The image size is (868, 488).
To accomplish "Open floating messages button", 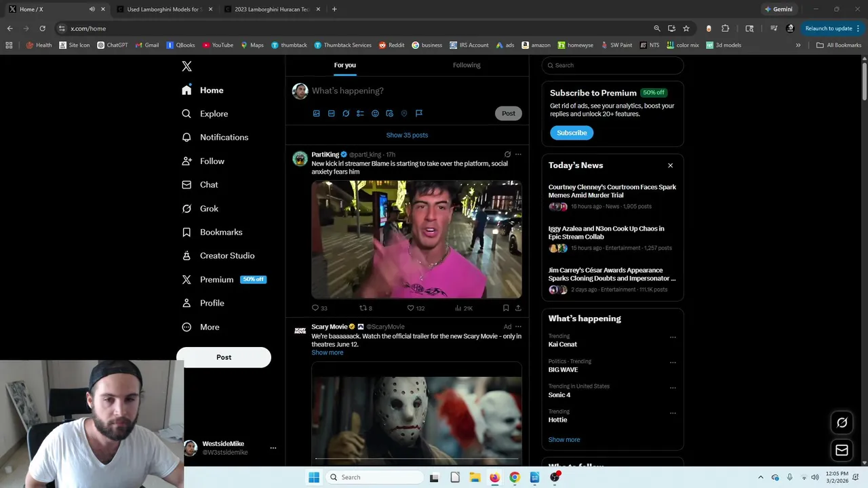I will coord(842,450).
